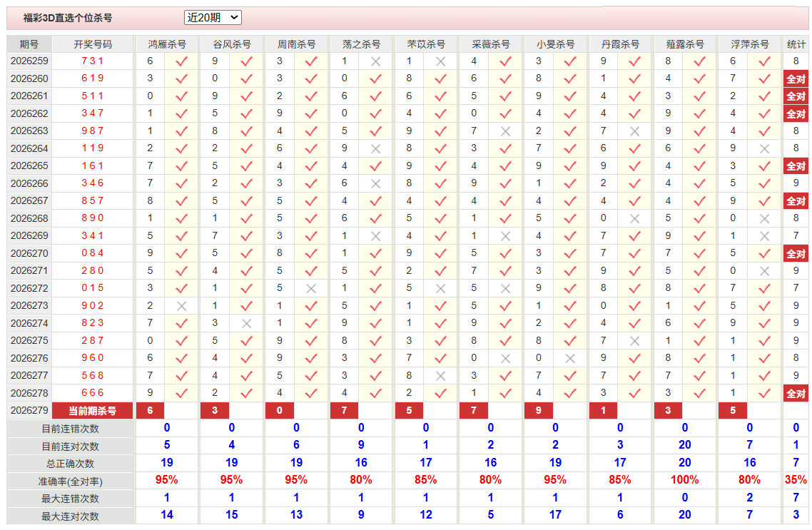Click 丹霞杀号 cross mark in row 2026268
This screenshot has width=812, height=530.
tap(635, 219)
